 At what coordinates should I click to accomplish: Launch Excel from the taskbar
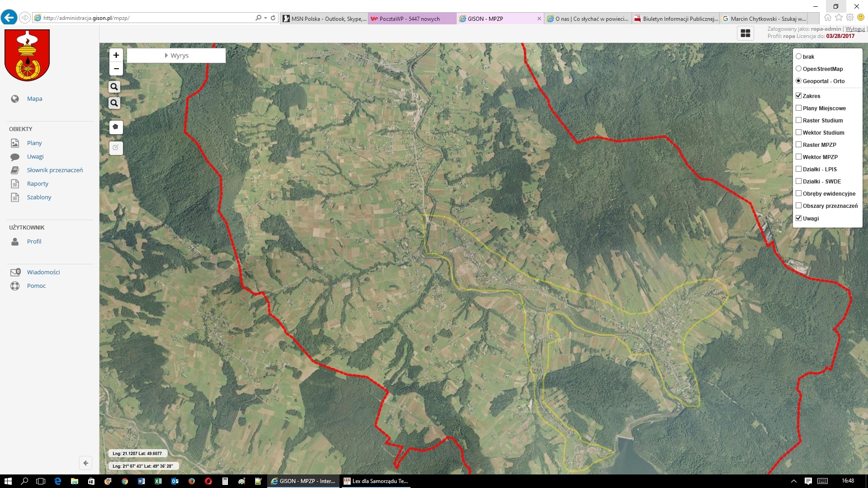(158, 481)
